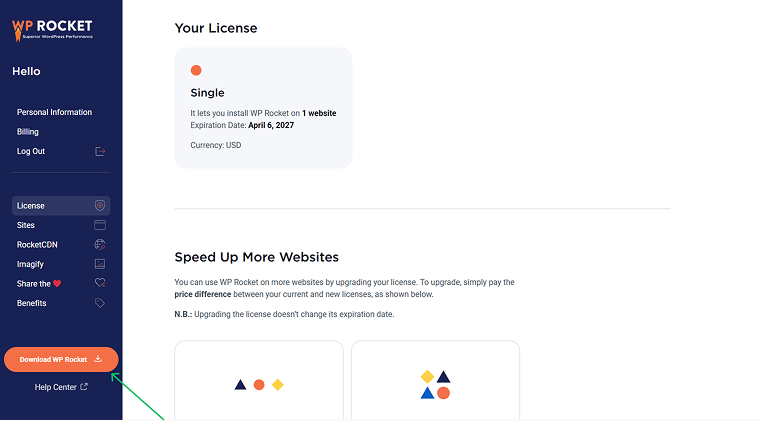
Task: Click the red heart emoji in the Share item
Action: [x=57, y=283]
